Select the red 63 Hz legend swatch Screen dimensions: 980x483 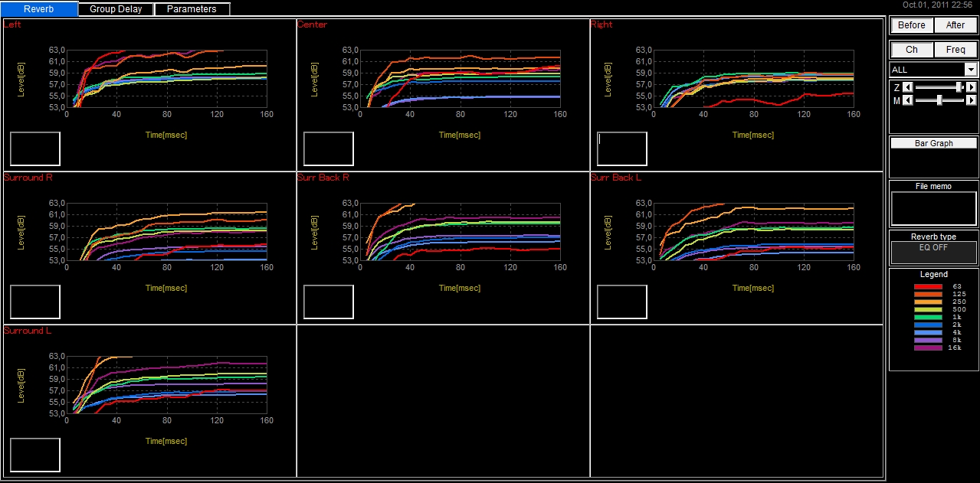point(928,286)
